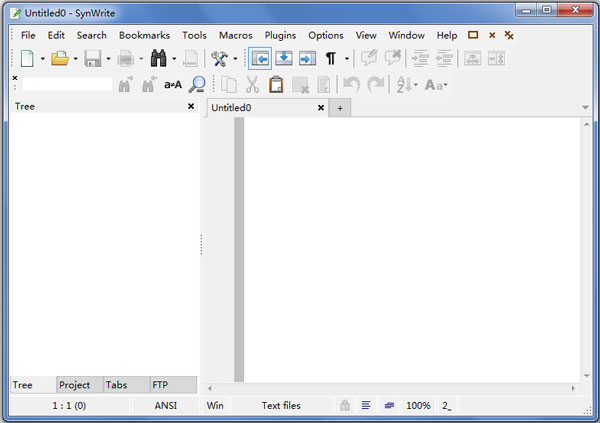
Task: Switch to the Project tab
Action: pyautogui.click(x=80, y=385)
